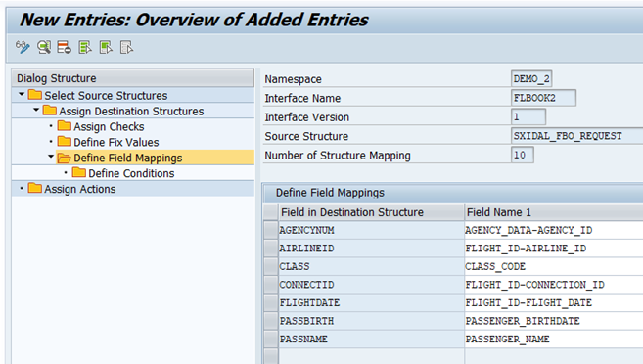Open Define Fix Values tree entry
This screenshot has height=364, width=643.
[x=116, y=142]
